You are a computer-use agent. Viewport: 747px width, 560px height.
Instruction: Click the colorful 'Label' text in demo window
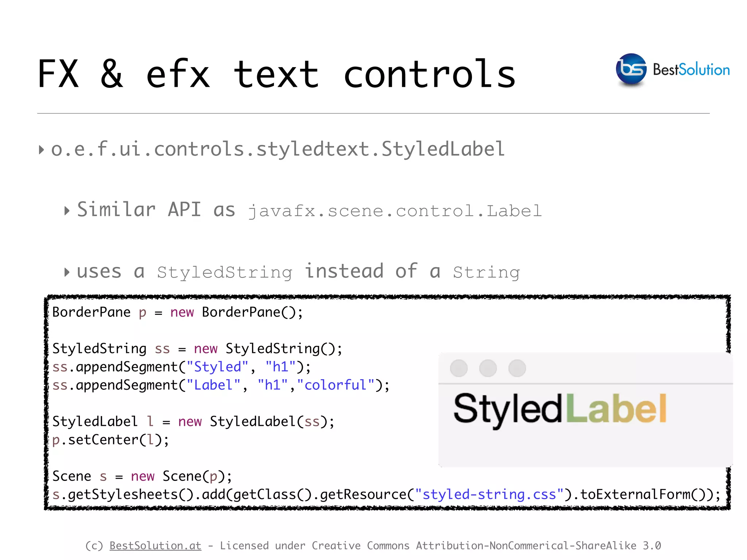pos(617,408)
